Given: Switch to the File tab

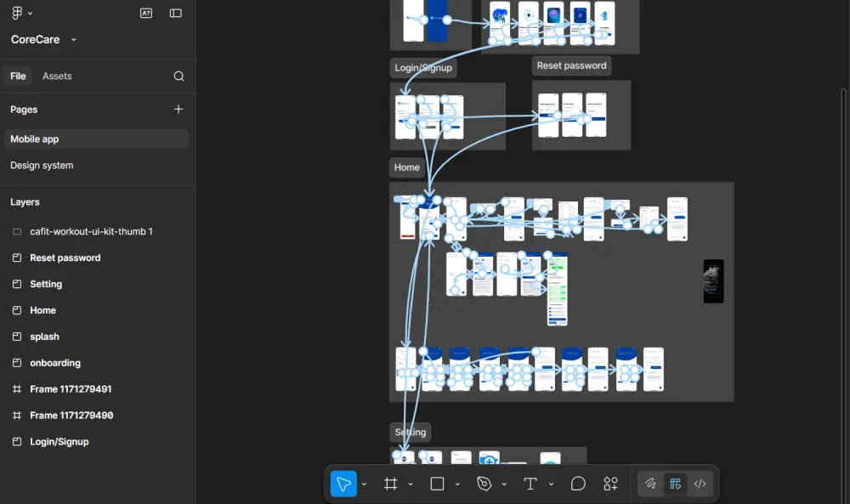Looking at the screenshot, I should tap(18, 76).
